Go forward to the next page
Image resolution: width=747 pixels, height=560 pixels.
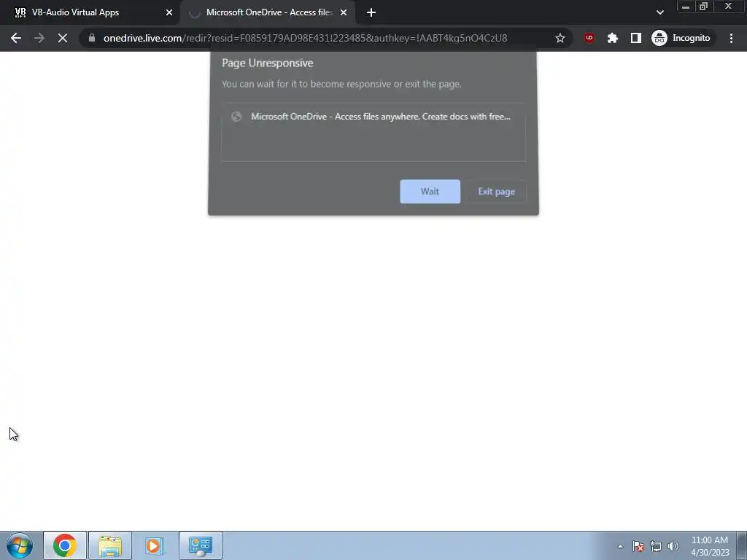(39, 38)
